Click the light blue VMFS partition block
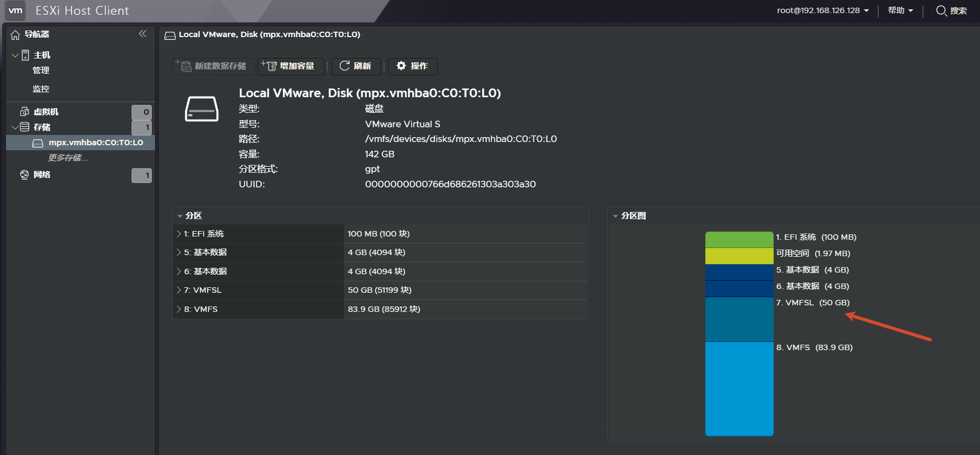 [739, 389]
